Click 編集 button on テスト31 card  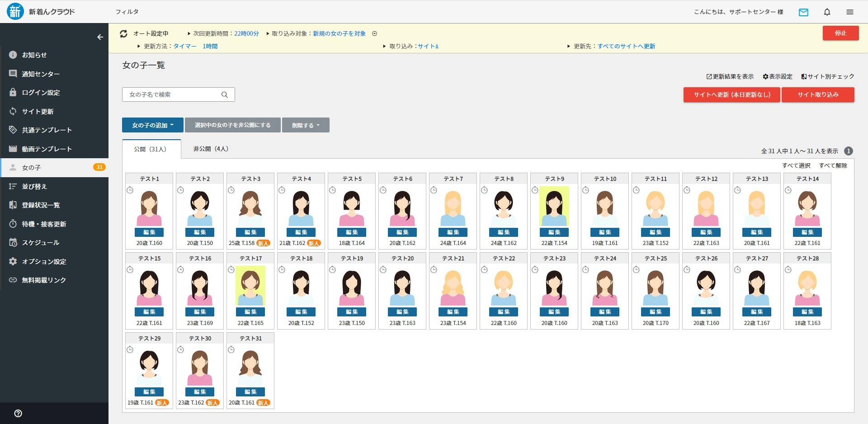tap(250, 392)
